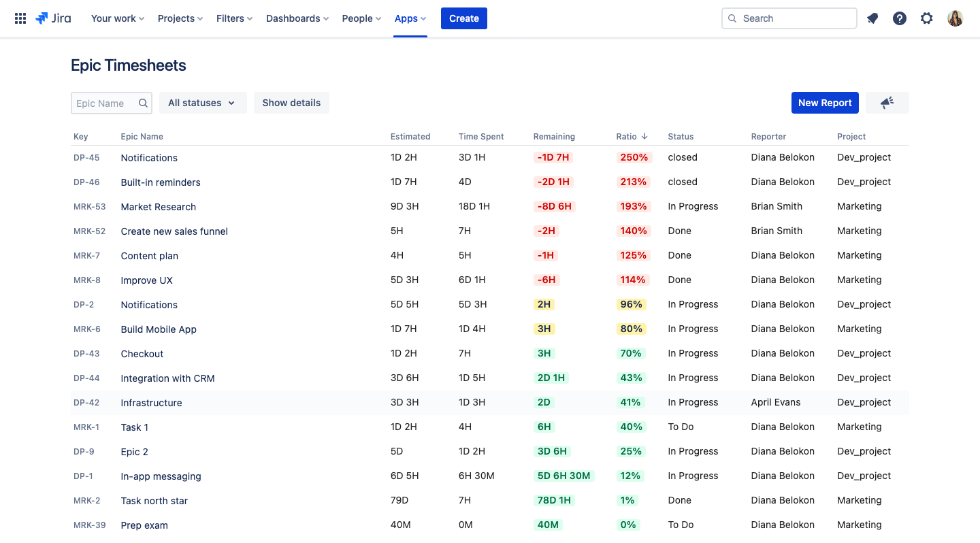Click the Show details button

291,103
